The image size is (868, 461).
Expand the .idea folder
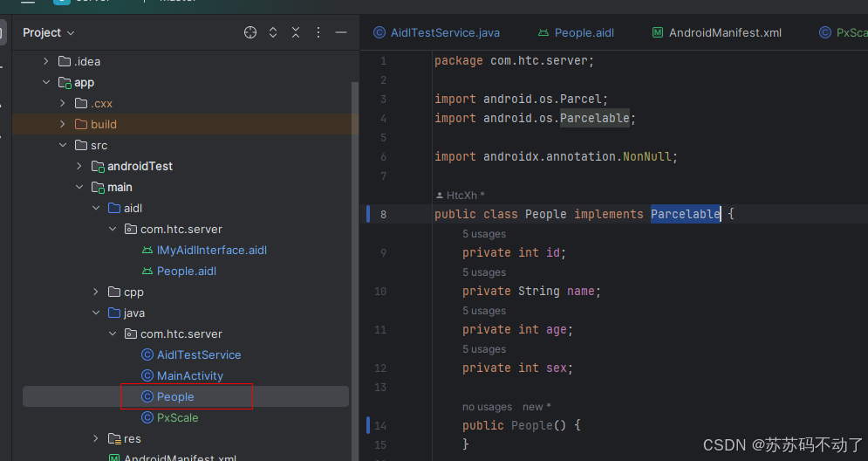46,61
